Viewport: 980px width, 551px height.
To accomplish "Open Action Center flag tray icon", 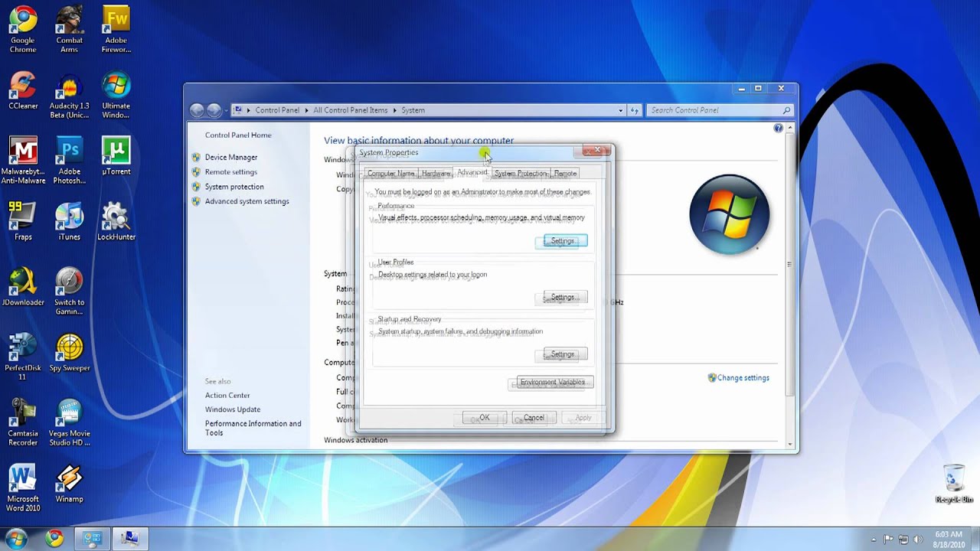I will 889,539.
